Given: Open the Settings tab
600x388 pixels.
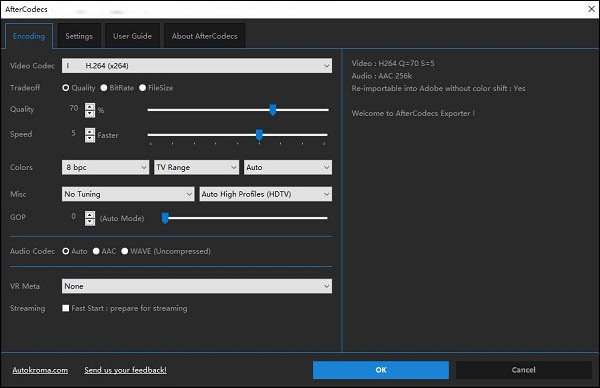Looking at the screenshot, I should point(79,36).
